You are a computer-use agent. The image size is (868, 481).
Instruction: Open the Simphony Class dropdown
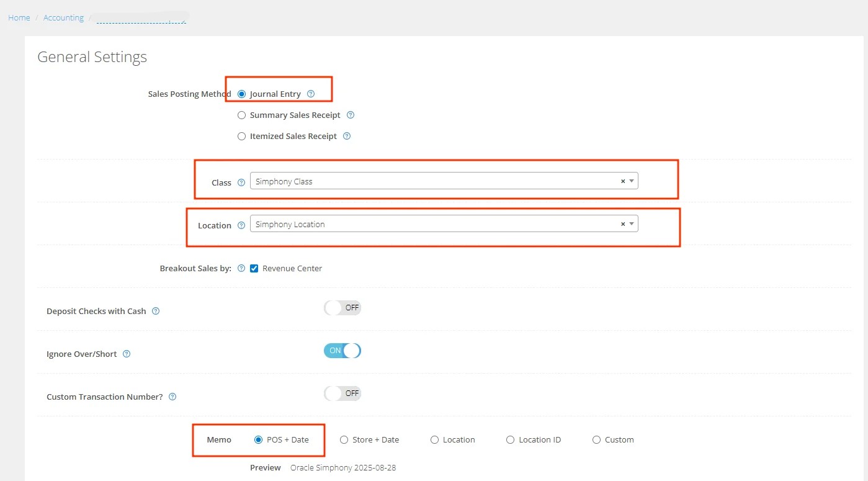(632, 181)
